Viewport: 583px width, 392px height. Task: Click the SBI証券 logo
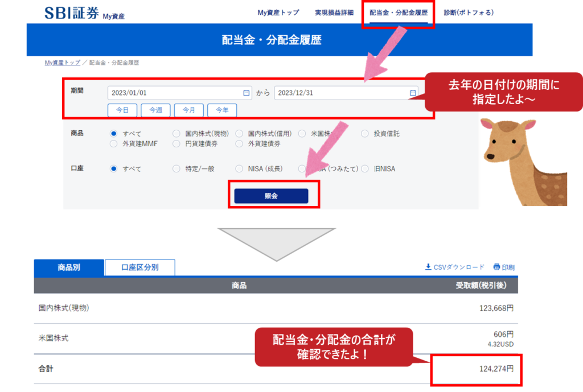pyautogui.click(x=72, y=14)
